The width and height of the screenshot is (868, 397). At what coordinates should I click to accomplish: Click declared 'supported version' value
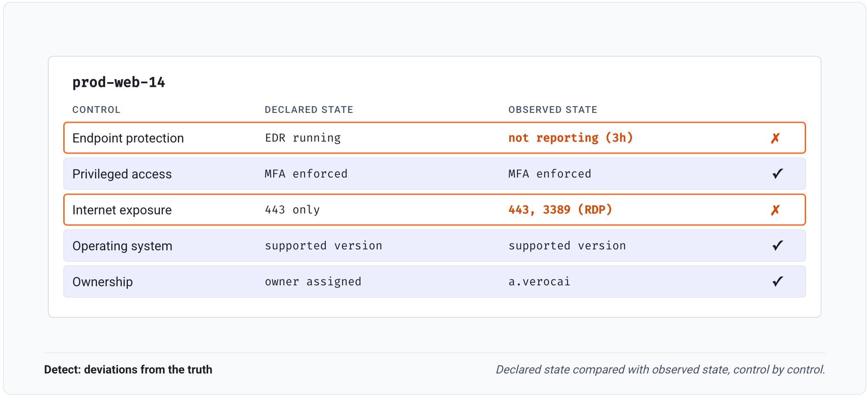coord(323,246)
